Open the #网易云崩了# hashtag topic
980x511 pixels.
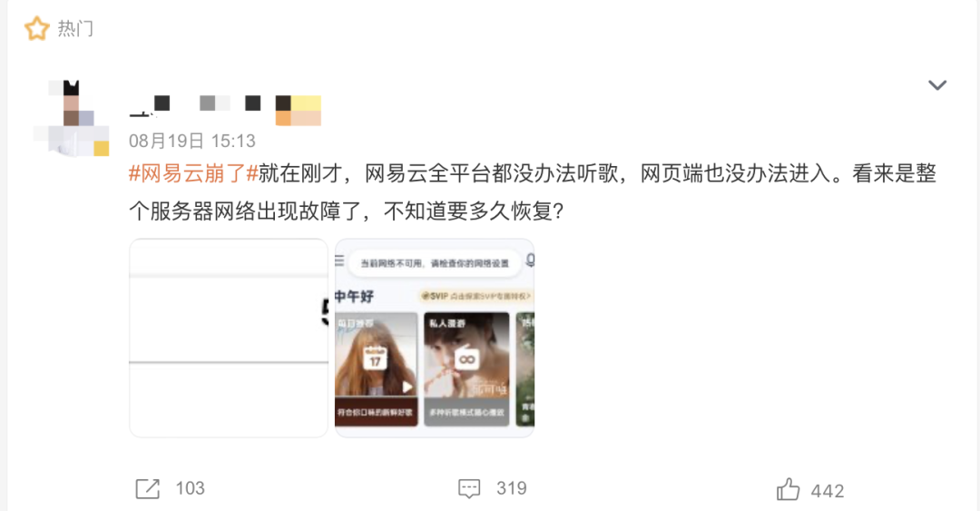click(x=194, y=173)
